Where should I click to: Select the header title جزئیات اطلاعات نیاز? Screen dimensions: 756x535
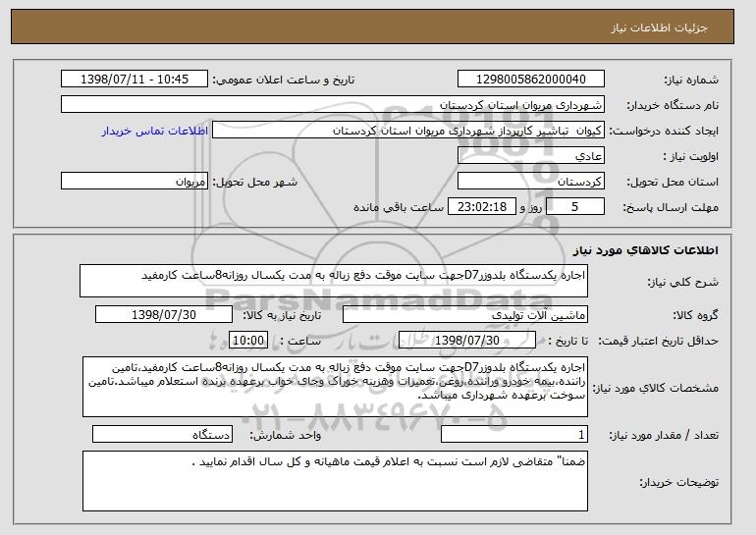click(659, 27)
